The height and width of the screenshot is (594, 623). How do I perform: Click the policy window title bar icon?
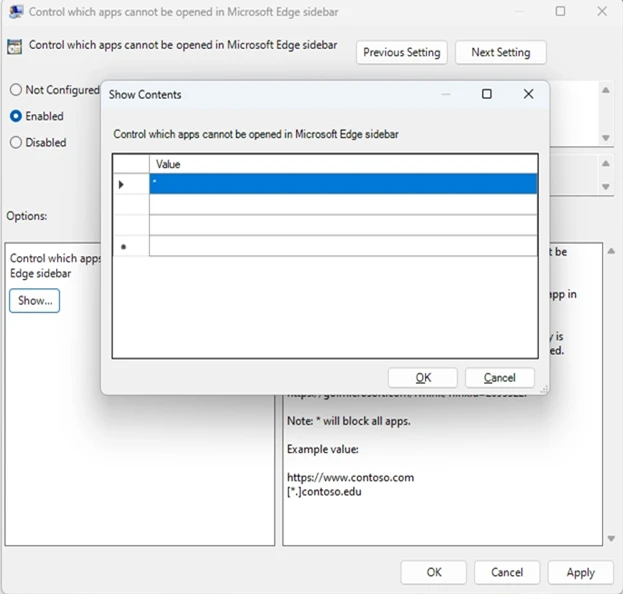(x=16, y=12)
